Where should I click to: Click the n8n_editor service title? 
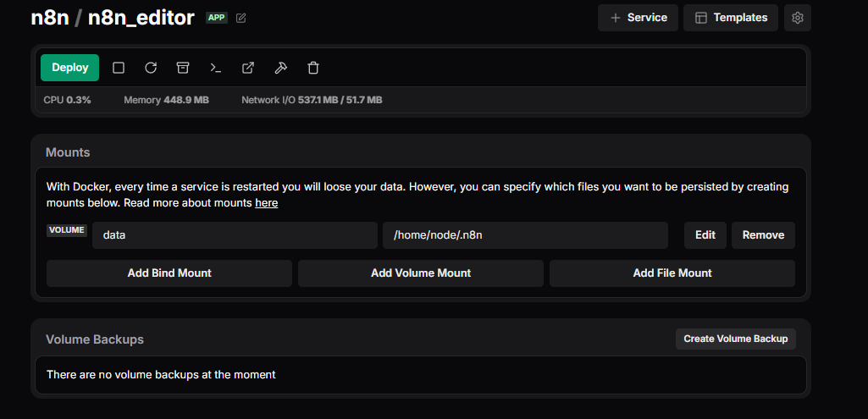click(x=141, y=18)
